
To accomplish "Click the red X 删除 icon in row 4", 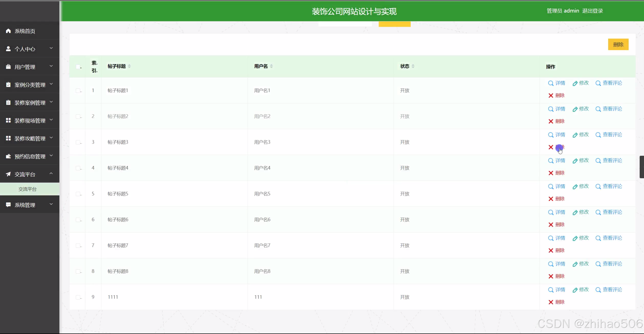I will pos(551,173).
